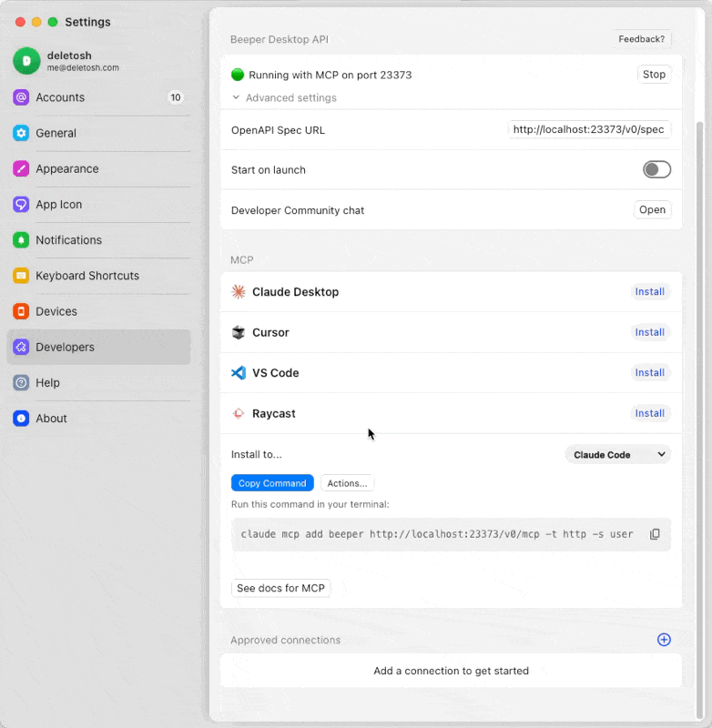712x728 pixels.
Task: Install MCP for Cursor
Action: click(650, 332)
